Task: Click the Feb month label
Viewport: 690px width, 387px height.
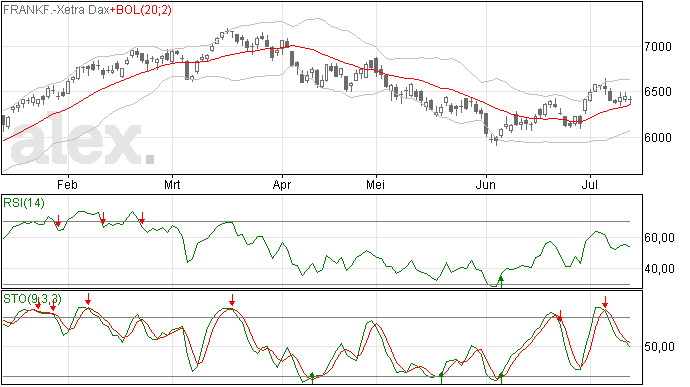Action: coord(67,184)
